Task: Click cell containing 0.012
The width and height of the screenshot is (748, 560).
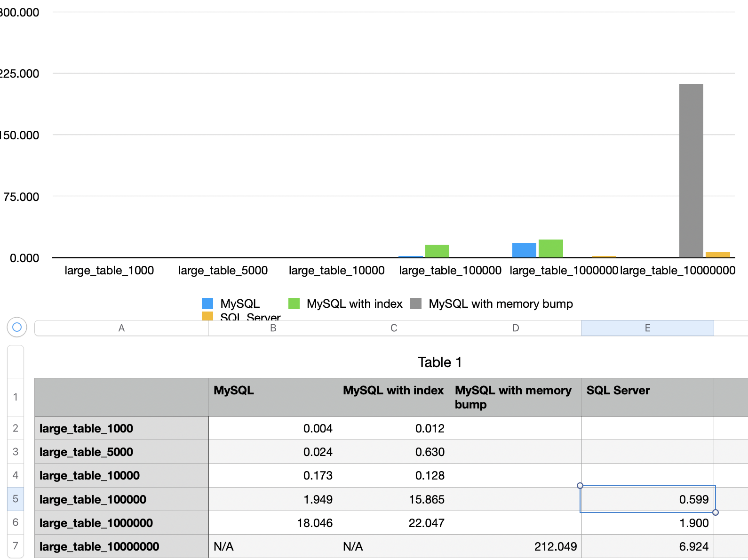Action: click(x=394, y=428)
